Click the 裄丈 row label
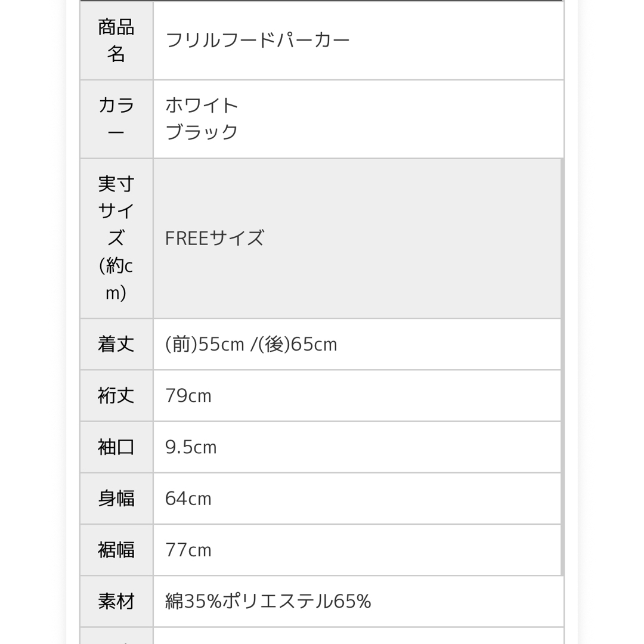This screenshot has height=644, width=644. click(x=116, y=395)
